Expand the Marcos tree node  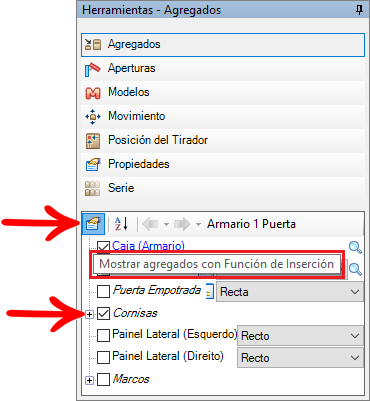click(89, 380)
